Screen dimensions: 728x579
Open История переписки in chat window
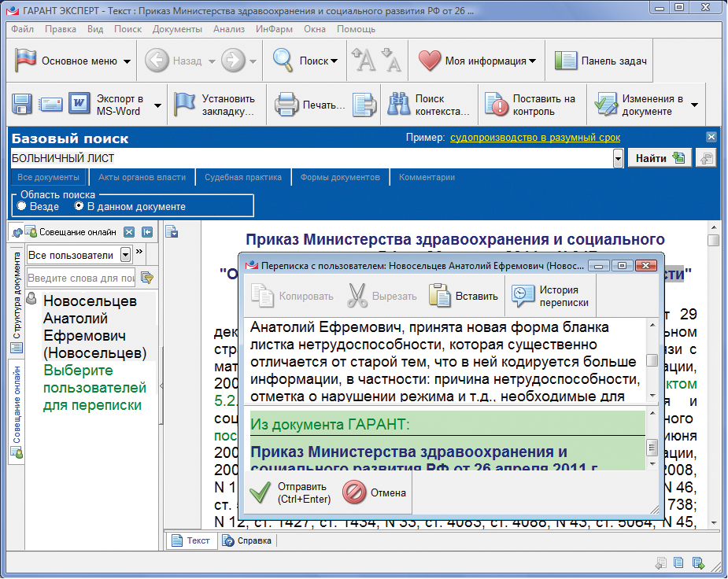(x=551, y=296)
